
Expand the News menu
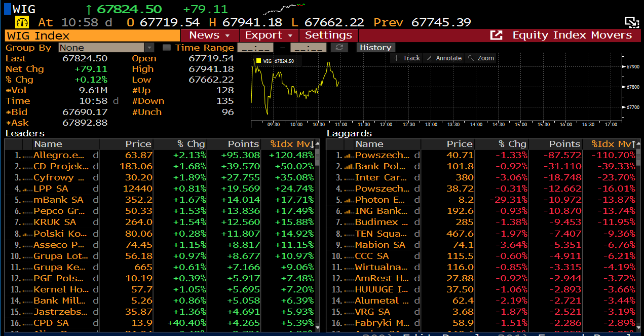210,35
